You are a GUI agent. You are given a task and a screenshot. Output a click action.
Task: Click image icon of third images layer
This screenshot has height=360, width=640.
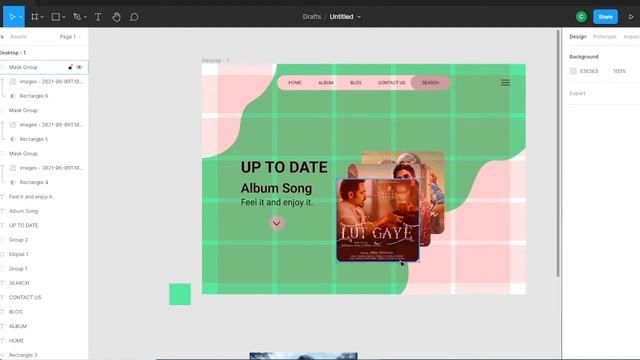click(13, 168)
